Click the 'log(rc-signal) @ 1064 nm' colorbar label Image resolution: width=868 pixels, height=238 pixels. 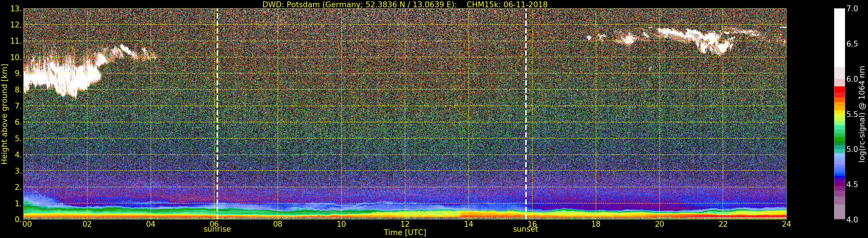[x=862, y=114]
